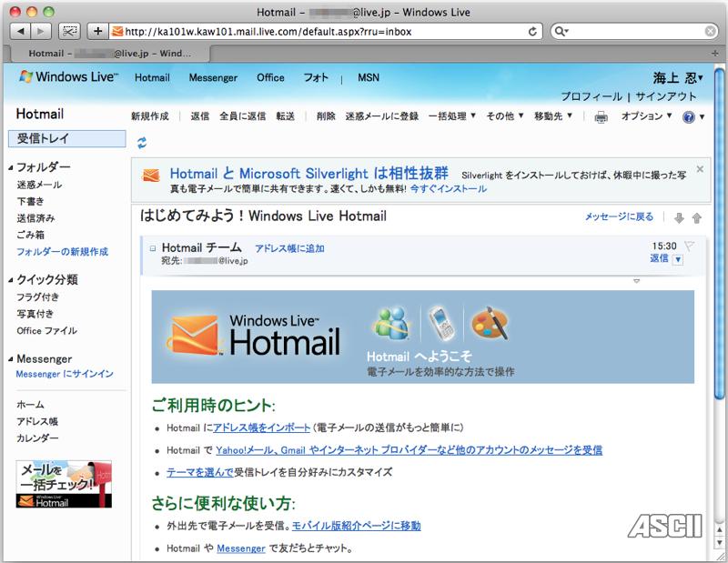Click the 返信 link in the message header

[x=659, y=258]
